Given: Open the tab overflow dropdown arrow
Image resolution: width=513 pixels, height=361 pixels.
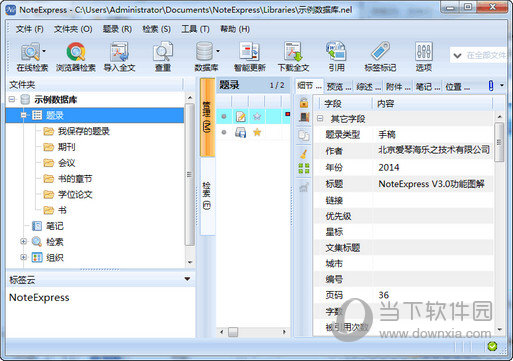Looking at the screenshot, I should [502, 85].
